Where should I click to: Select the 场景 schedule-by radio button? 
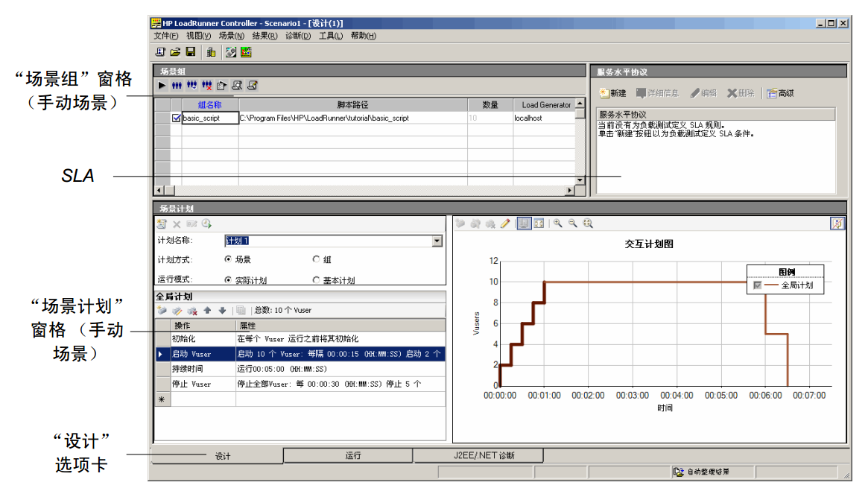(x=227, y=259)
